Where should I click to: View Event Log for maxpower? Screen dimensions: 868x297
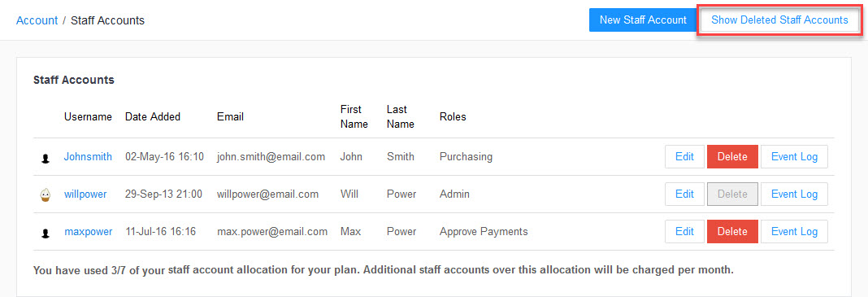coord(794,231)
